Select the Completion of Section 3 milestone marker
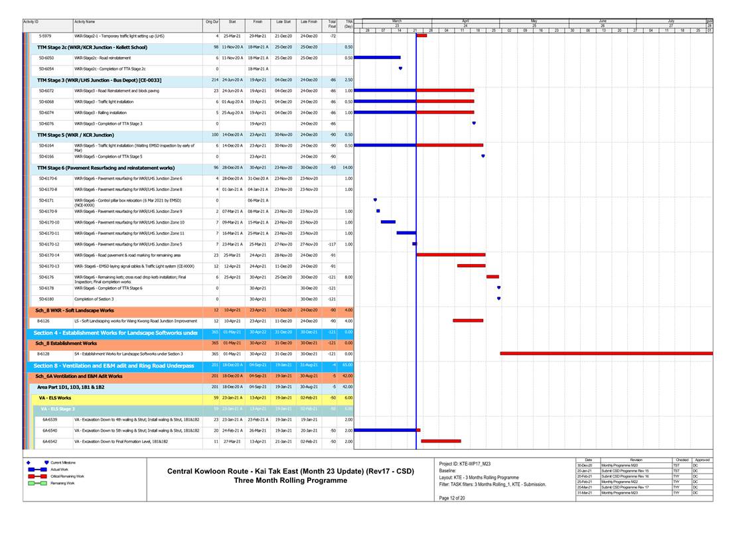 [x=498, y=299]
